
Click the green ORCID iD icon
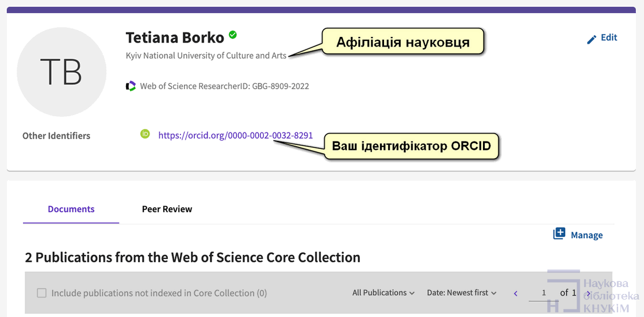point(145,134)
